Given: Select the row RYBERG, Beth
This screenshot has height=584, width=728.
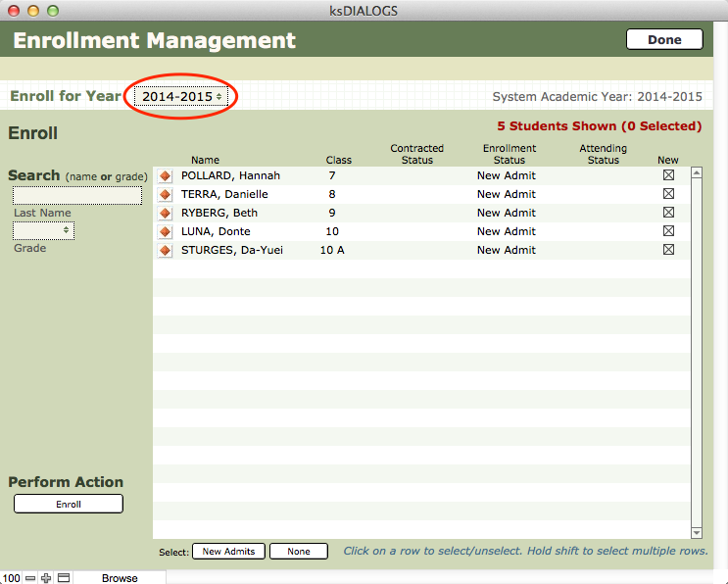Looking at the screenshot, I should pos(421,213).
